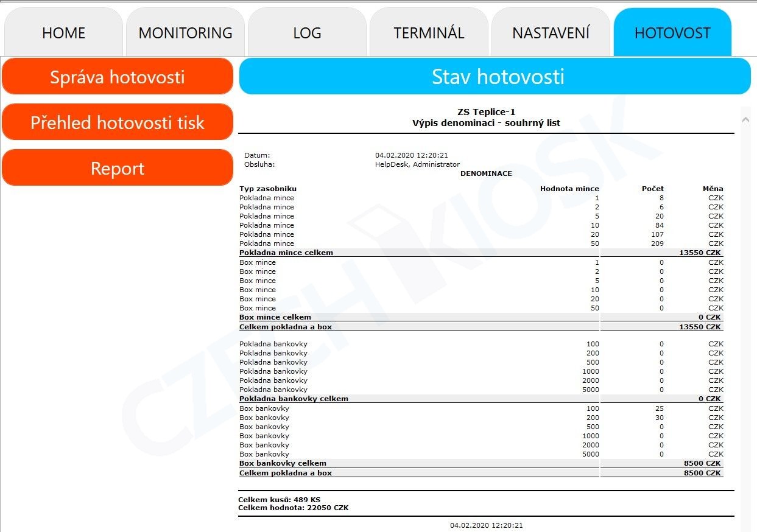Viewport: 757px width, 532px height.
Task: Click the 'Hodnota mince' column header
Action: click(x=569, y=189)
